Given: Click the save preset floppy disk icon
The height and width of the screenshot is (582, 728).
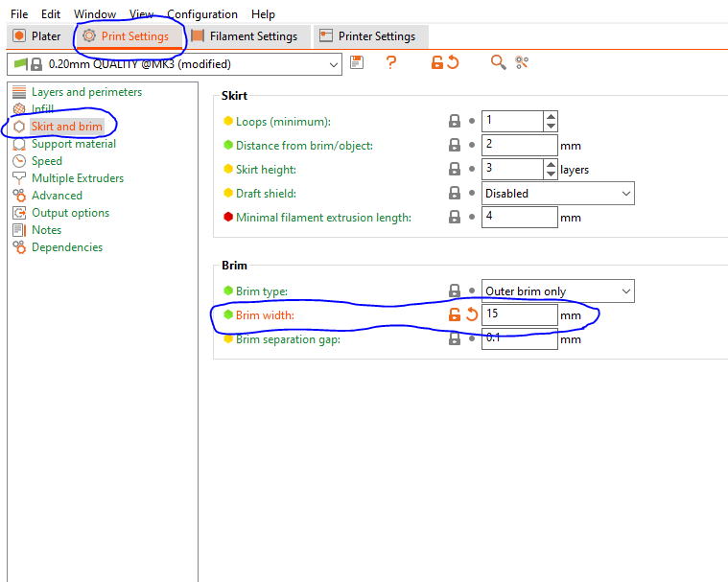Looking at the screenshot, I should 357,63.
